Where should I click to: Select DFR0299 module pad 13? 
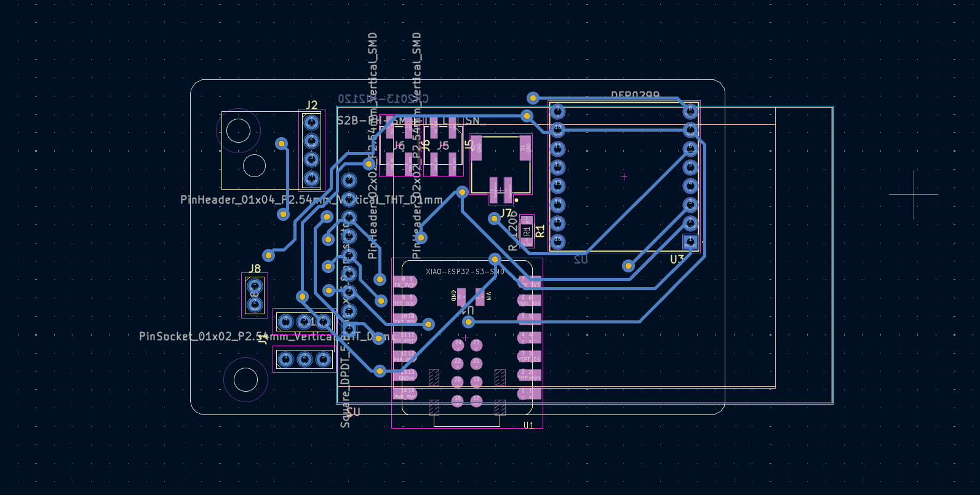pos(557,185)
